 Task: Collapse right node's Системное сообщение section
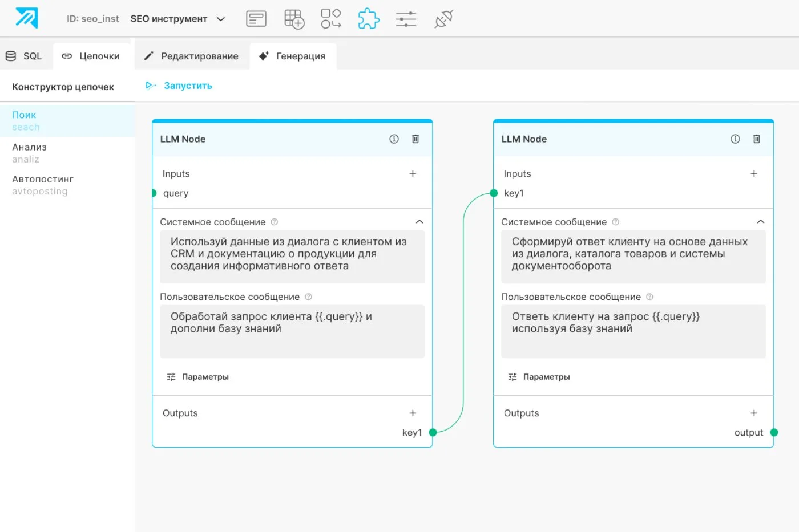coord(760,222)
